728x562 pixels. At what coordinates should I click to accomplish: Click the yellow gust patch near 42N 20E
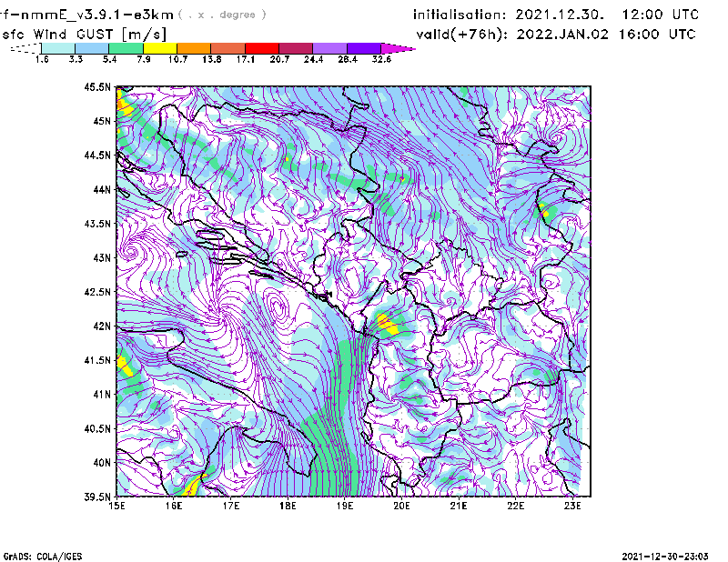tap(388, 324)
